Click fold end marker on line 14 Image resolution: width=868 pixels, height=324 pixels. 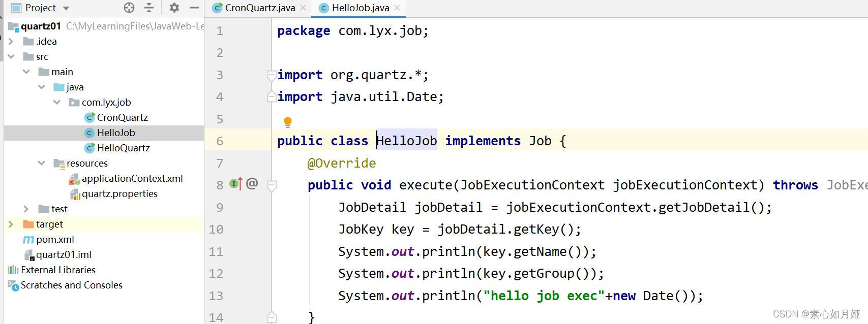(x=272, y=317)
